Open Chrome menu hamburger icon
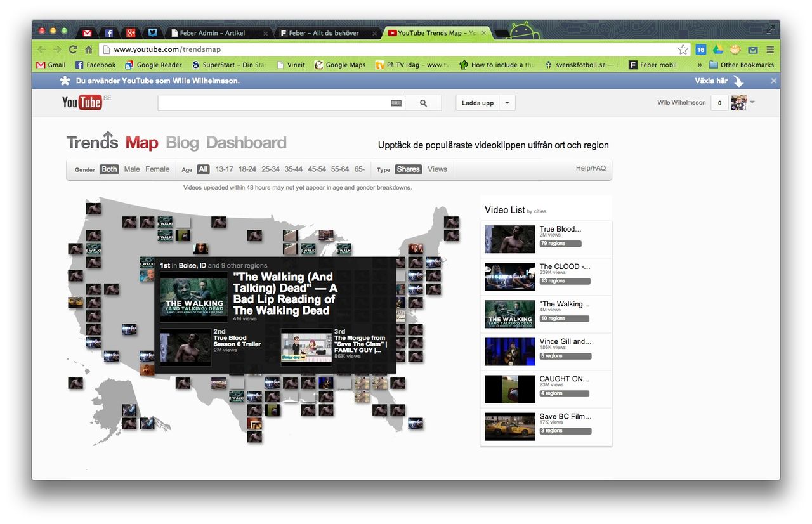This screenshot has height=524, width=812. click(770, 49)
